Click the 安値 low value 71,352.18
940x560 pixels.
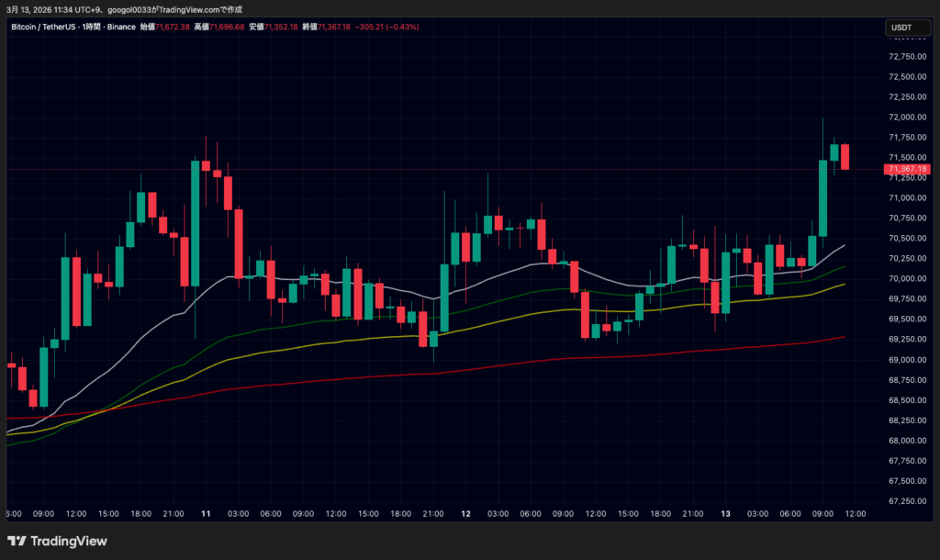pos(282,28)
